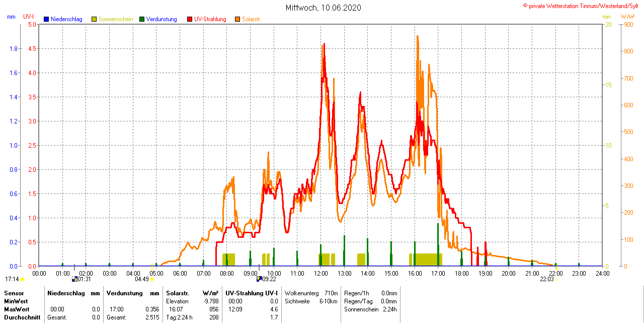Click the W/m² axis unit at top right
Image resolution: width=644 pixels, height=323 pixels.
click(627, 17)
